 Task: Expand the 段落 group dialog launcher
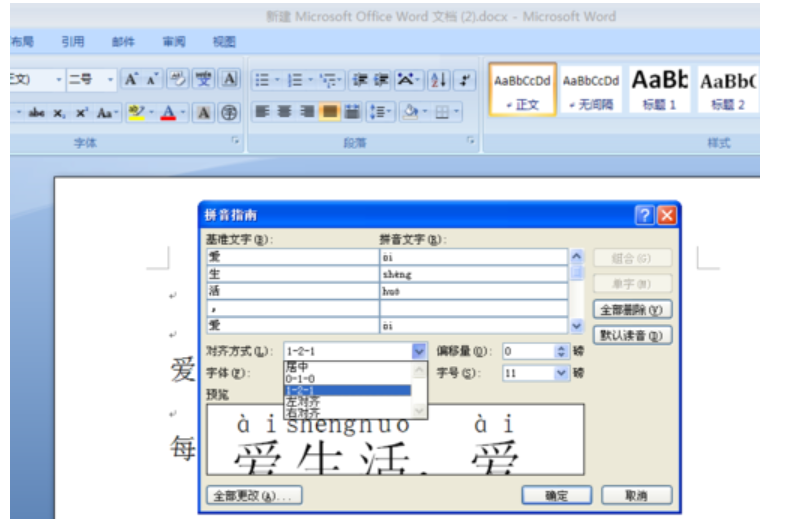471,141
